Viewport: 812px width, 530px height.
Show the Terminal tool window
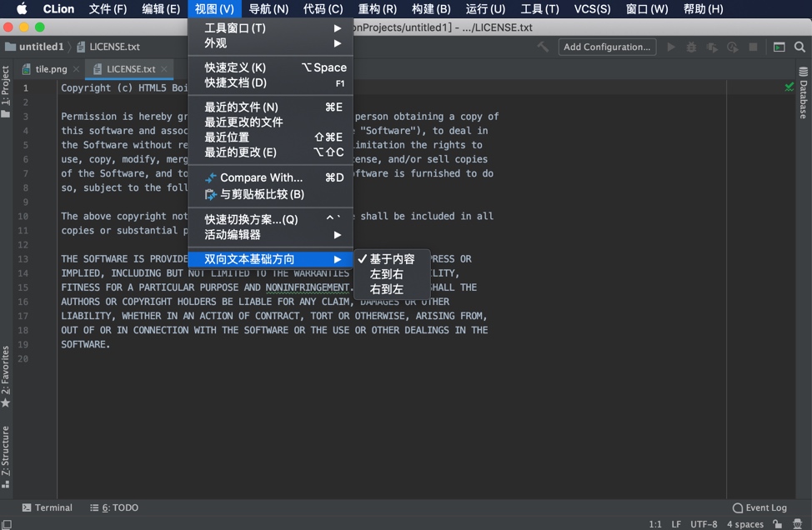click(x=48, y=507)
